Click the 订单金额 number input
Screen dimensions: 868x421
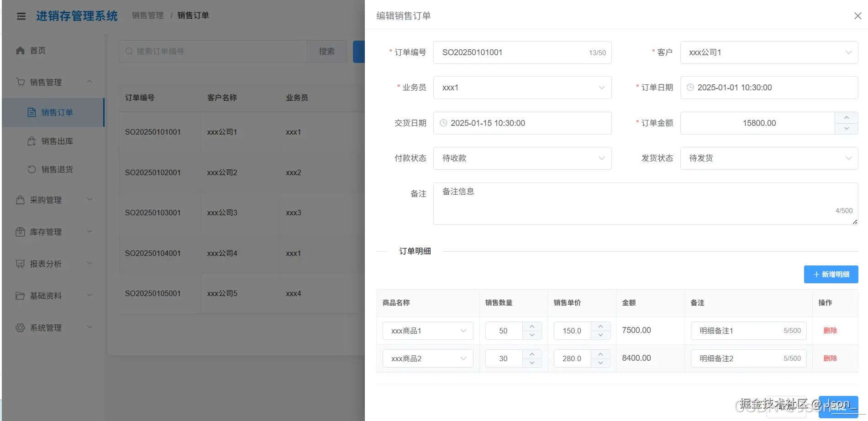click(x=758, y=123)
